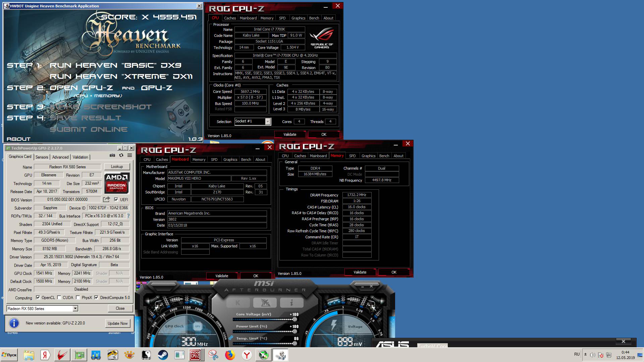
Task: Expand the Socket #1 selection dropdown
Action: click(x=268, y=121)
